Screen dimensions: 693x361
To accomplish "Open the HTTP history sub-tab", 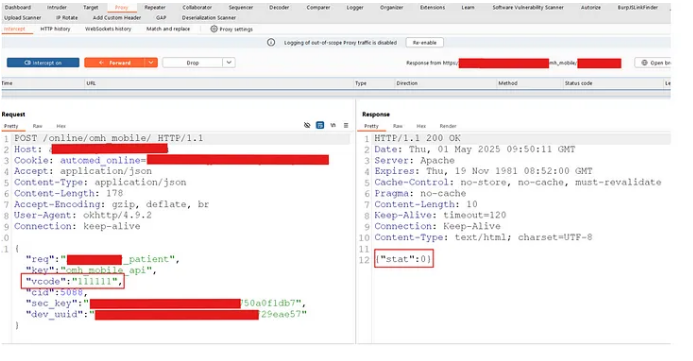I will 55,29.
